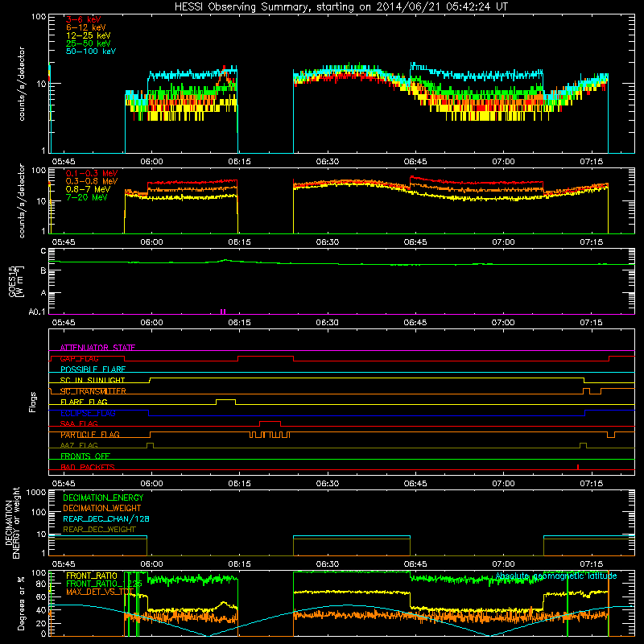Click the DECIMATION_ENERGY legend label
644x644 pixels.
pyautogui.click(x=103, y=497)
